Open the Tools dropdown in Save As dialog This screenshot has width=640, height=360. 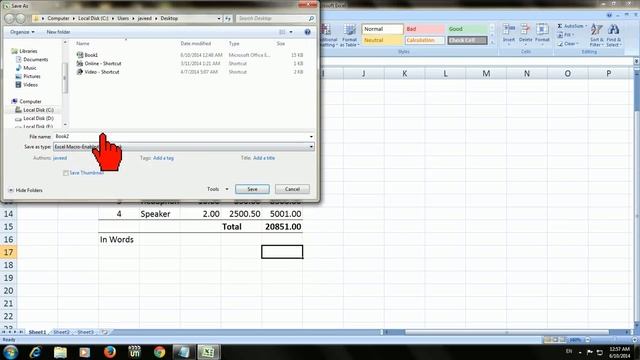[x=218, y=189]
